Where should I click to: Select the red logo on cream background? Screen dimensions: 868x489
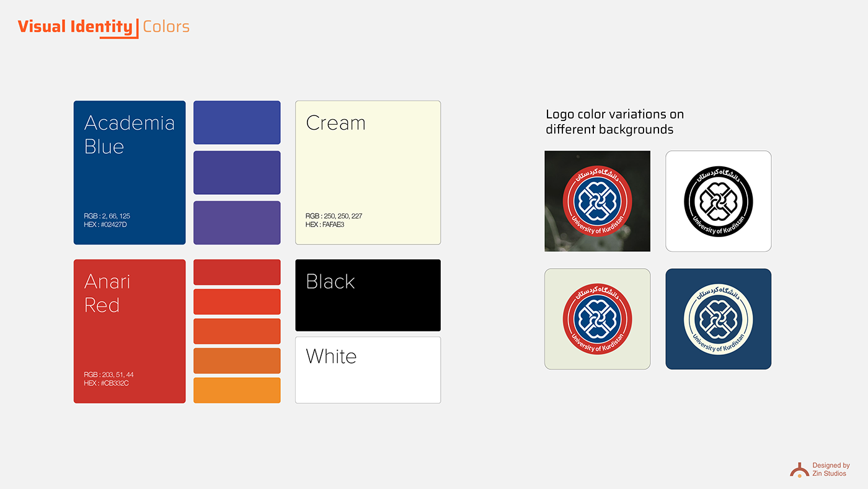pyautogui.click(x=597, y=319)
